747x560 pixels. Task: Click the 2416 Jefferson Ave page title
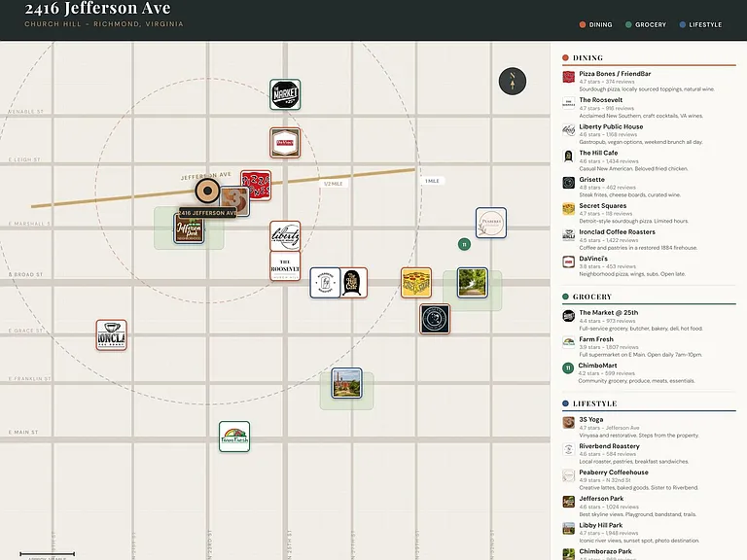click(97, 8)
